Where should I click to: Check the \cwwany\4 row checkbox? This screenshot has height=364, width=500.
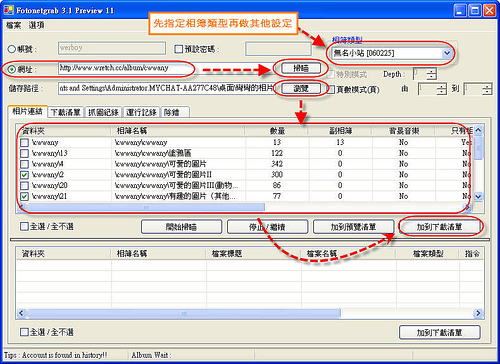click(x=24, y=164)
